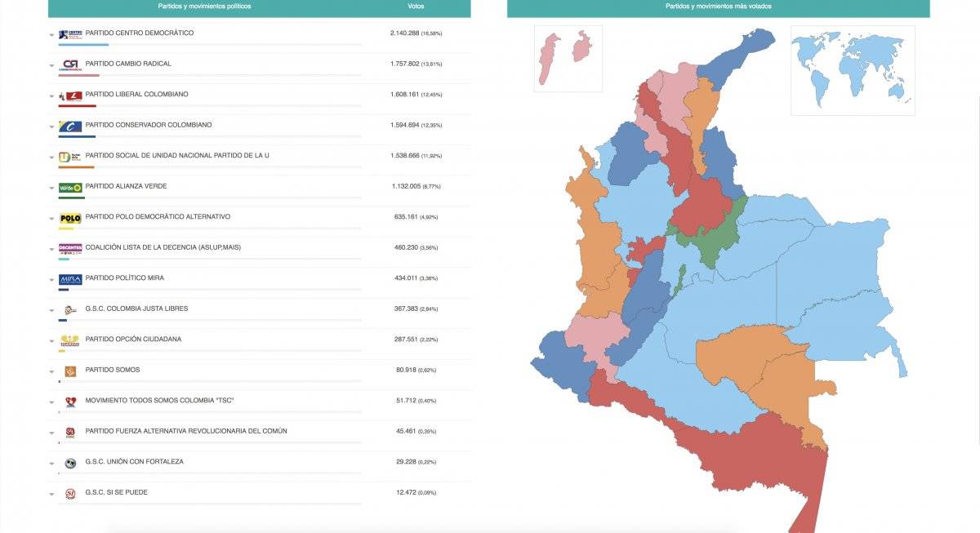980x533 pixels.
Task: Click the POLO Democrático Alternativo logo
Action: [x=70, y=218]
